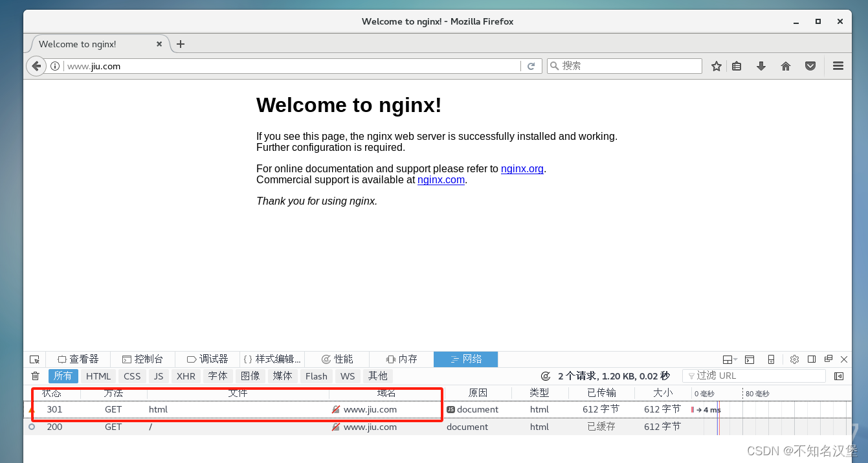Open the nginx.com link
868x463 pixels.
(441, 180)
